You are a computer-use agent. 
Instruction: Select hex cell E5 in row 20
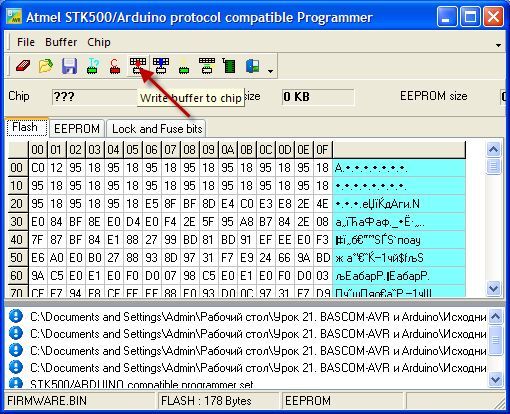point(151,204)
